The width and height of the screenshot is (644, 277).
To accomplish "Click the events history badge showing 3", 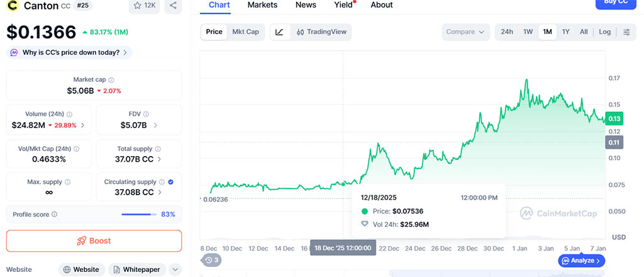I will [212, 259].
